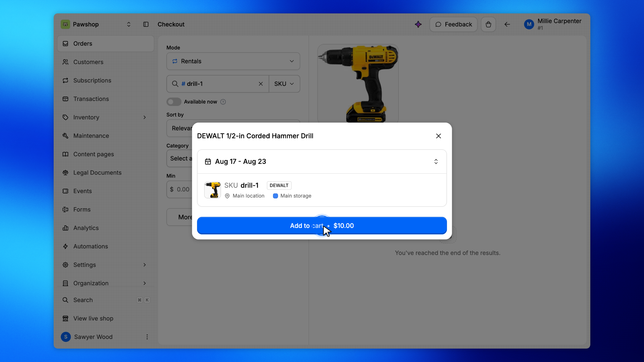644x362 pixels.
Task: Click Add to cart $10.00 button
Action: tap(322, 226)
